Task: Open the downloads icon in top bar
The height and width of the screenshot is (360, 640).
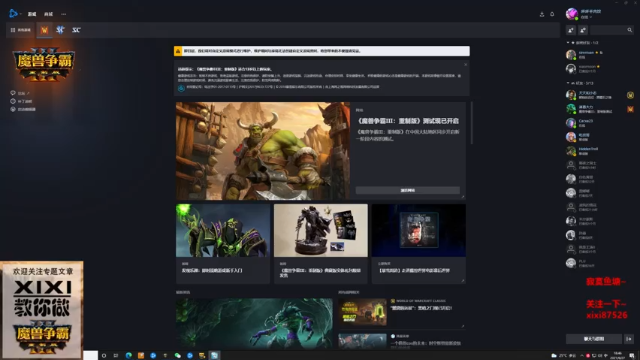Action: pyautogui.click(x=542, y=14)
